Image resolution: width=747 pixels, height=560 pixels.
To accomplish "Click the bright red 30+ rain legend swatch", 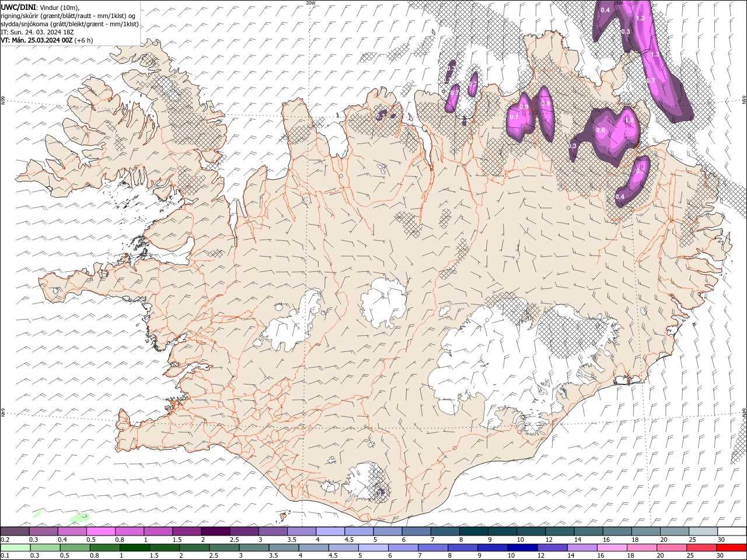I will (x=731, y=548).
